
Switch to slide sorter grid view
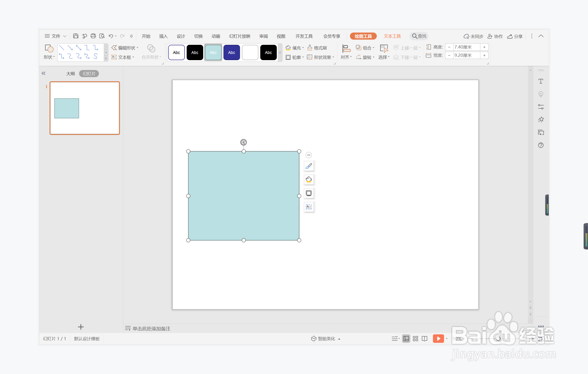[415, 339]
